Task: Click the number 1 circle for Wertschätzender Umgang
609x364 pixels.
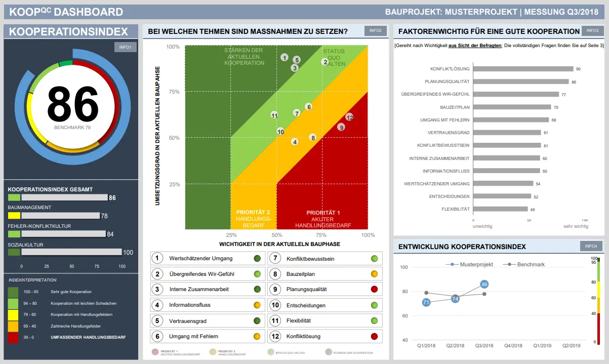Action: [157, 259]
